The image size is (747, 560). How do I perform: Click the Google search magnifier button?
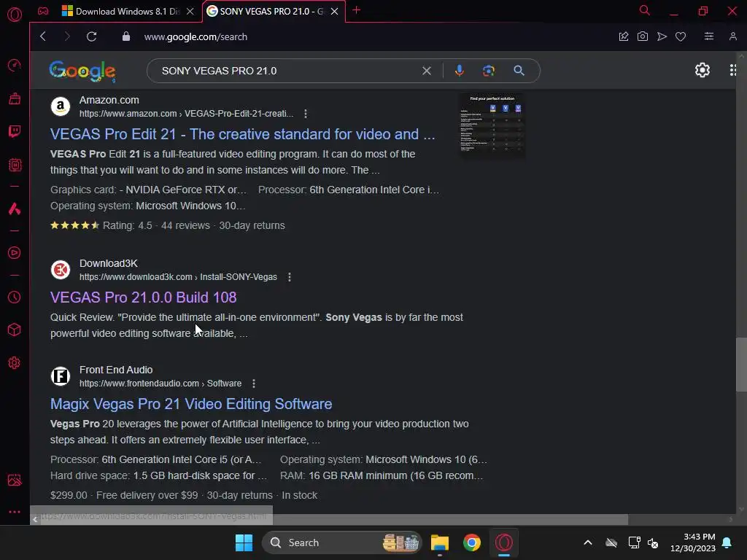pos(519,71)
